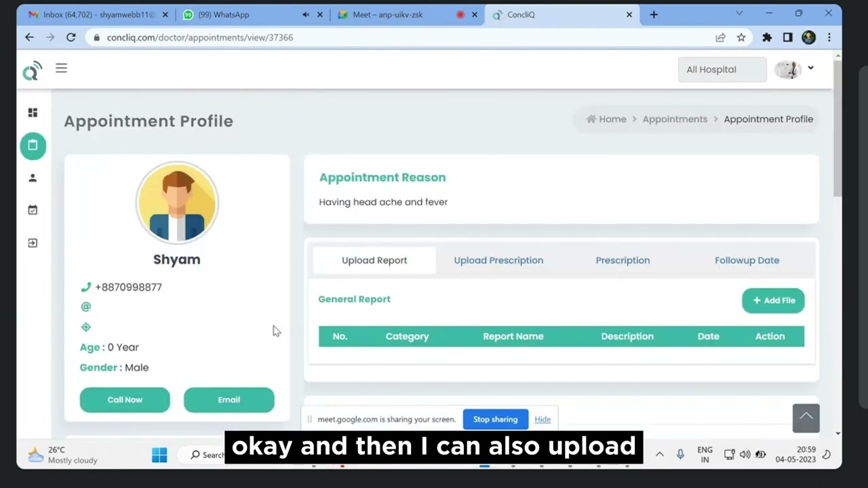Click the share page icon in address bar
This screenshot has height=488, width=868.
coord(720,37)
